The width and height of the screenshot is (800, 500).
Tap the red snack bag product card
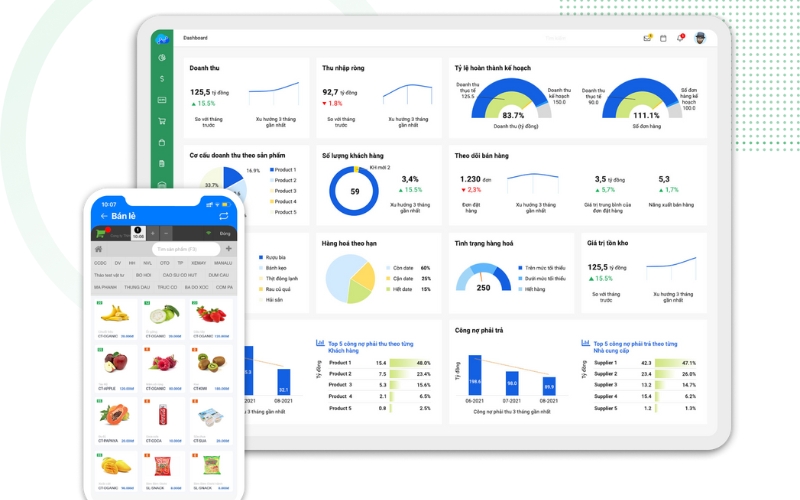pos(163,471)
